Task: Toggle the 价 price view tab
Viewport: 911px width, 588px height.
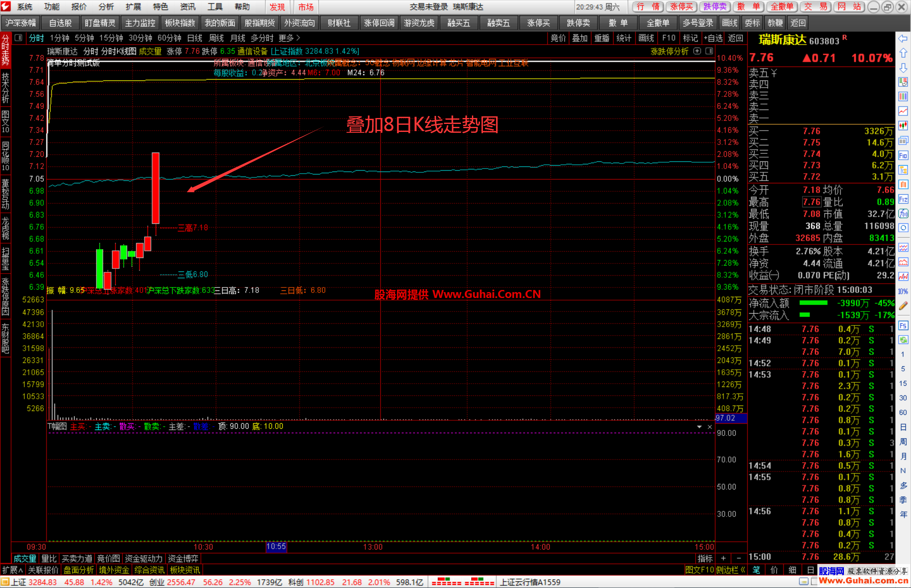Action: point(774,570)
